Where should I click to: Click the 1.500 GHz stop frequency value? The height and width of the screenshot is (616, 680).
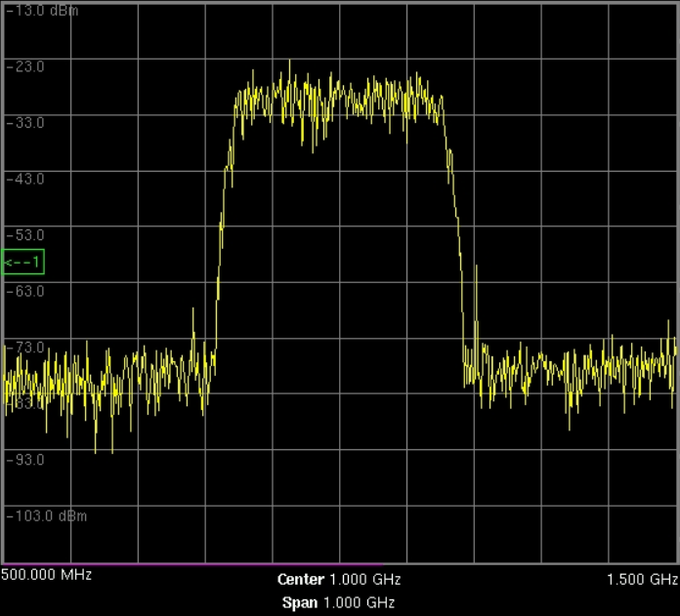pyautogui.click(x=642, y=579)
